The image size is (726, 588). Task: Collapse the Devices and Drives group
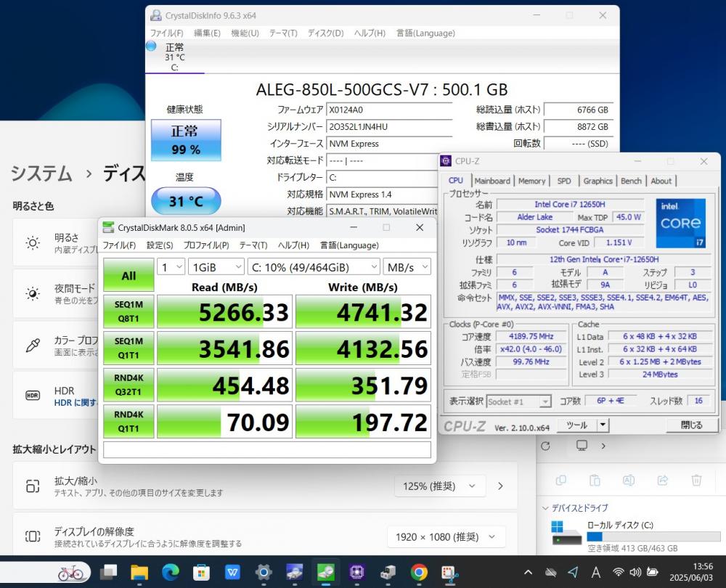pyautogui.click(x=545, y=508)
